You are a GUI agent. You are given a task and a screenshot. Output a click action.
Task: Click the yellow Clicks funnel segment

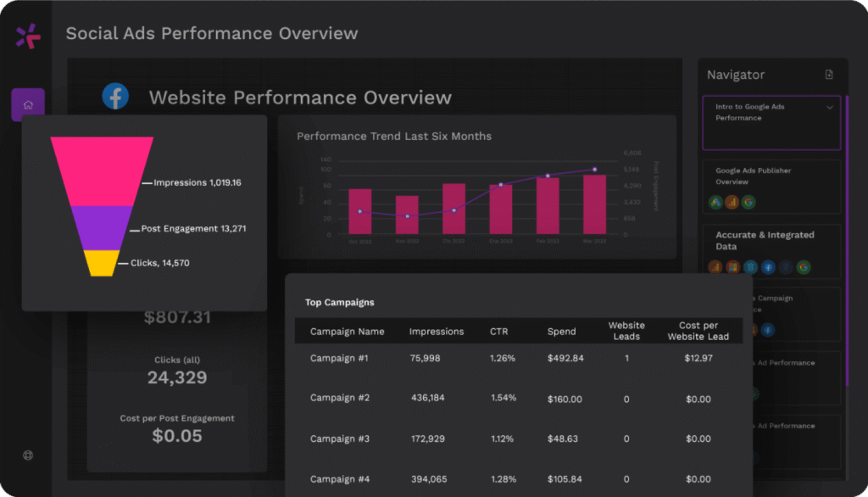pyautogui.click(x=101, y=263)
